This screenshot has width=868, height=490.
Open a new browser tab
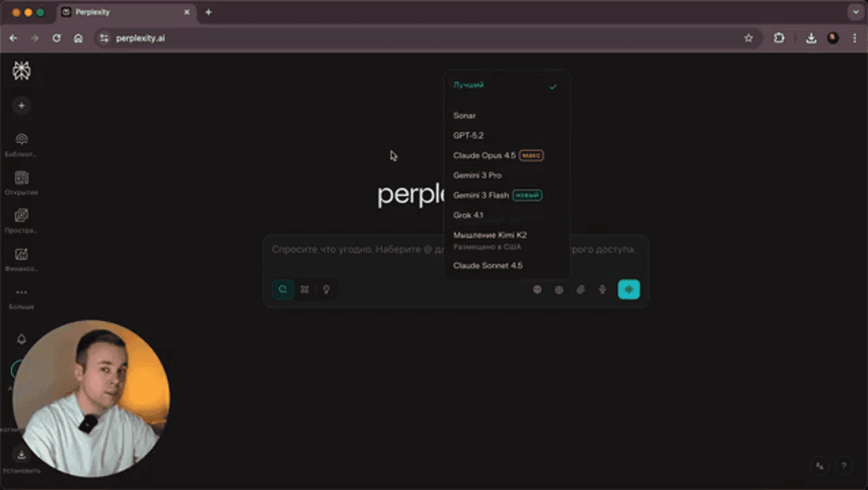click(208, 12)
